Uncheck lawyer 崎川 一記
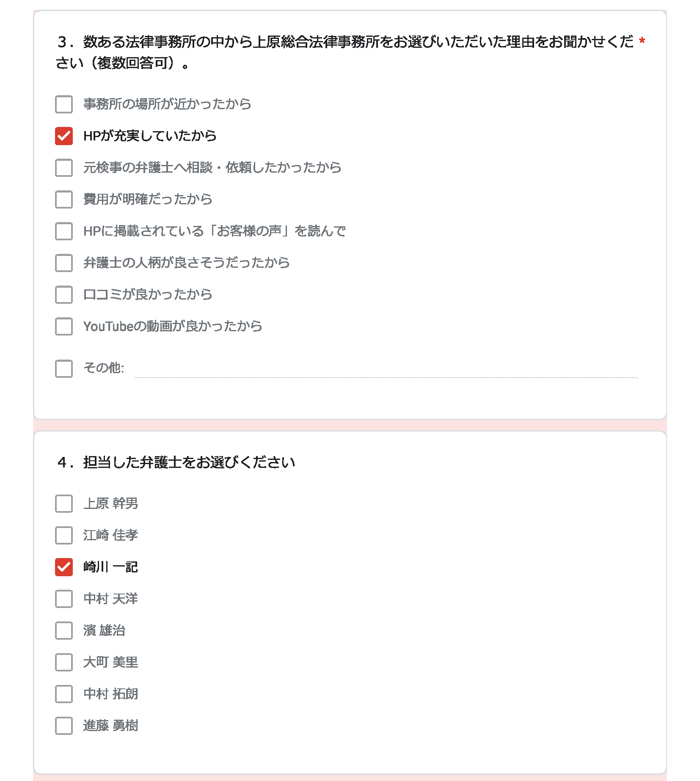Screen dimensions: 700x781 point(64,567)
